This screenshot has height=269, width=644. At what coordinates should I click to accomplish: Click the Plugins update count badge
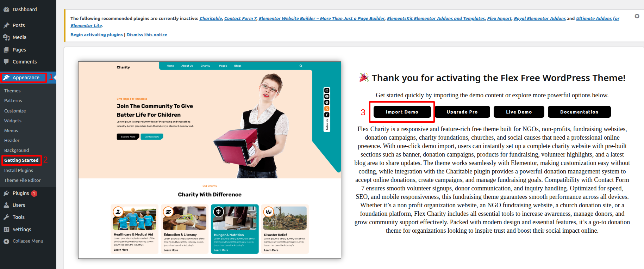[x=34, y=193]
